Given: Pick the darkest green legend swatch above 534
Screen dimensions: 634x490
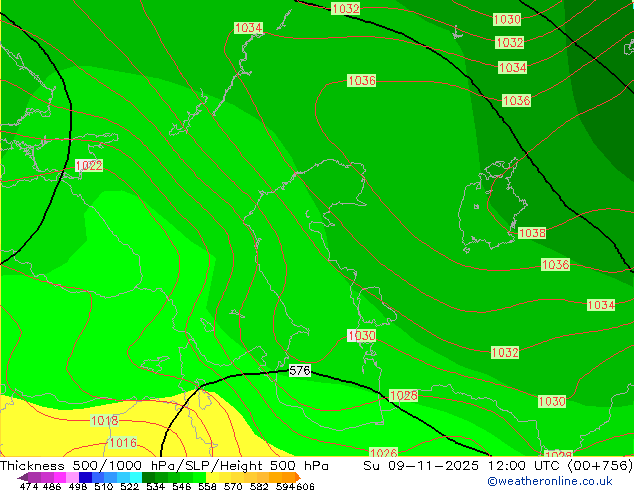Looking at the screenshot, I should point(148,477).
